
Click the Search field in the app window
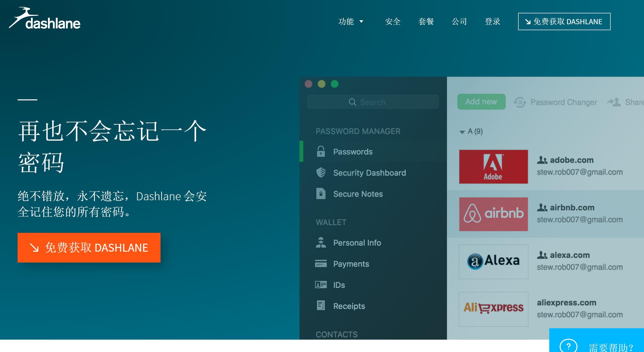tap(373, 102)
